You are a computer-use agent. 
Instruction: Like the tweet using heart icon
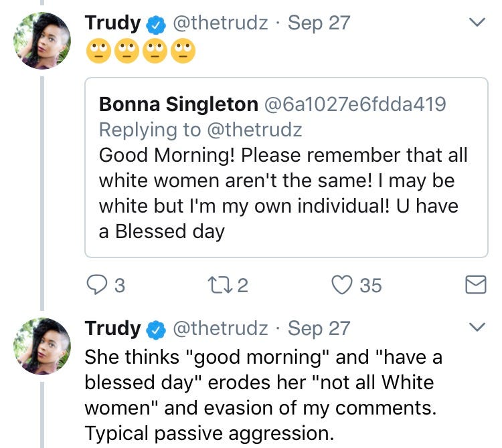click(342, 286)
